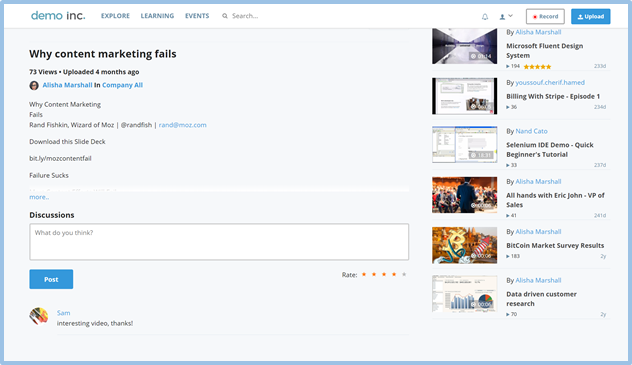The width and height of the screenshot is (632, 365).
Task: Rate the video three stars
Action: tap(384, 274)
